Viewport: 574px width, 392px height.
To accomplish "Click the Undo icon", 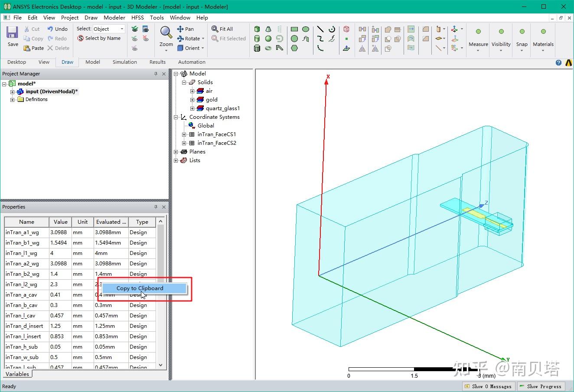I will coord(50,29).
